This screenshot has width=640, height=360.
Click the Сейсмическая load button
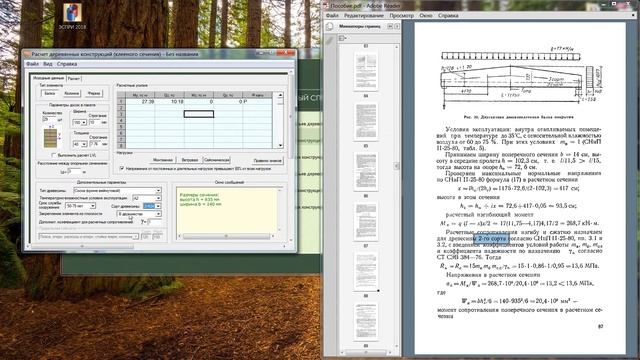216,160
